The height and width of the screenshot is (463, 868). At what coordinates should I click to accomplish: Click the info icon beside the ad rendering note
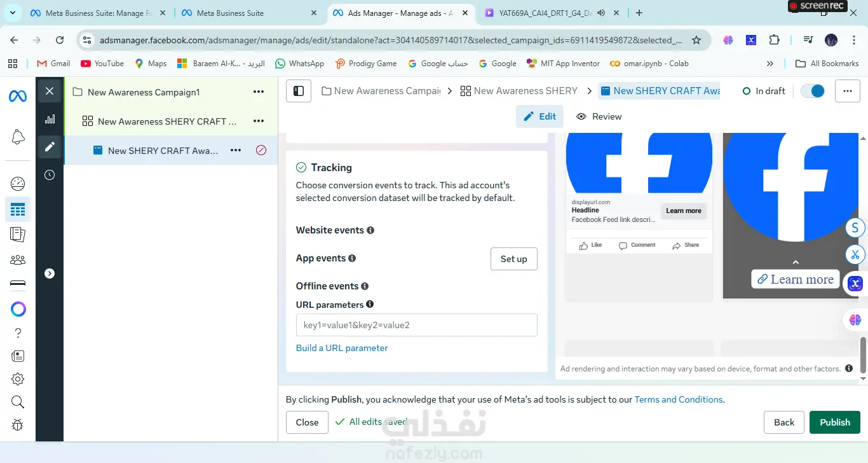[x=849, y=369]
